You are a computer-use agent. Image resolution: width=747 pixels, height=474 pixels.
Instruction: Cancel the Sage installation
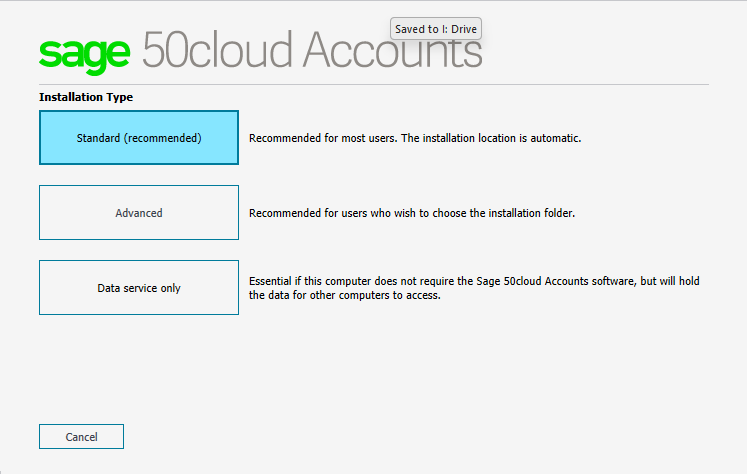point(81,437)
